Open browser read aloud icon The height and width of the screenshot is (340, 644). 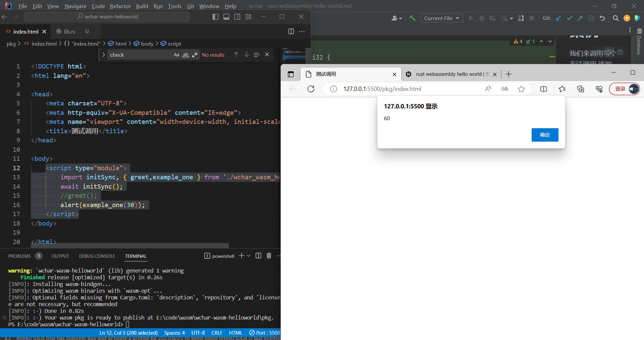[x=488, y=89]
